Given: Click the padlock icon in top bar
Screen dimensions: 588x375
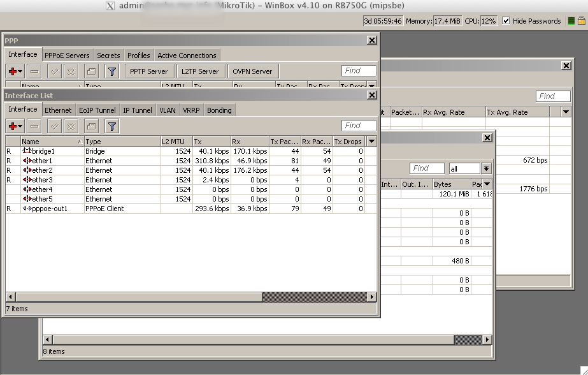Looking at the screenshot, I should 582,20.
